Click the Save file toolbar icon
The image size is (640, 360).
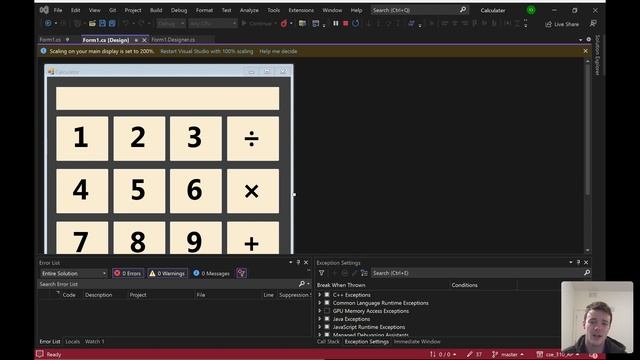(102, 24)
